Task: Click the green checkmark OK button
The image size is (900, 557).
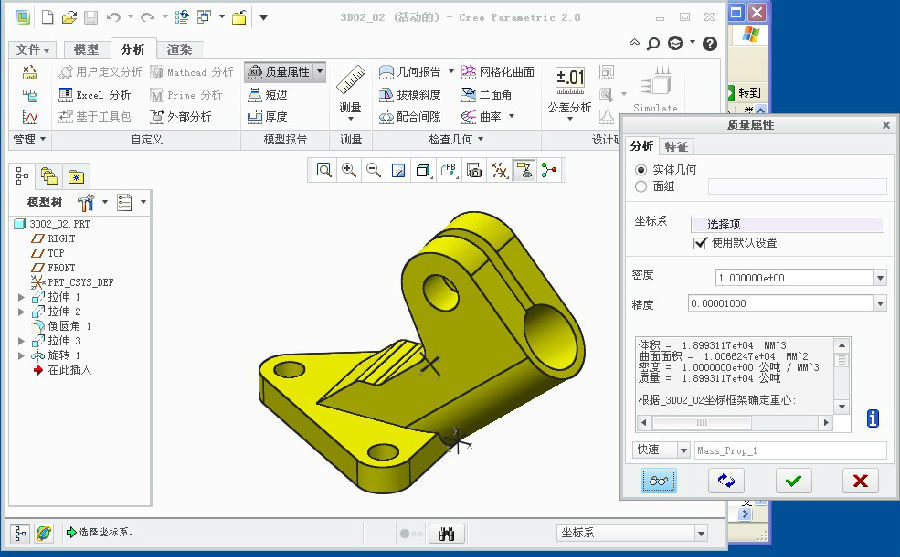Action: click(793, 481)
